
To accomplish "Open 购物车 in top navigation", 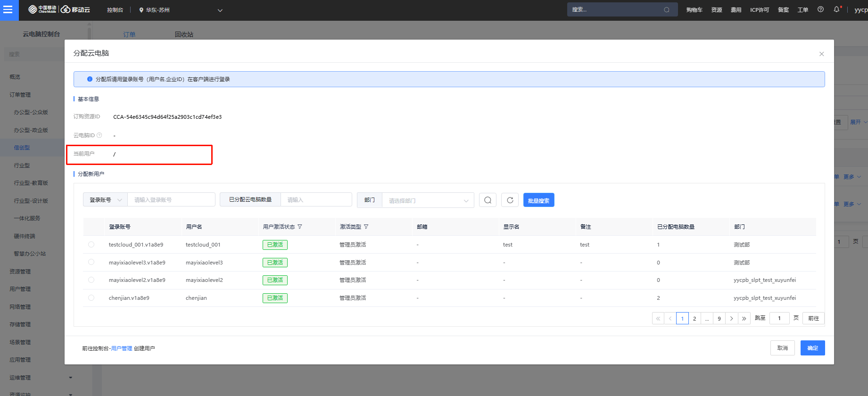I will pyautogui.click(x=694, y=10).
